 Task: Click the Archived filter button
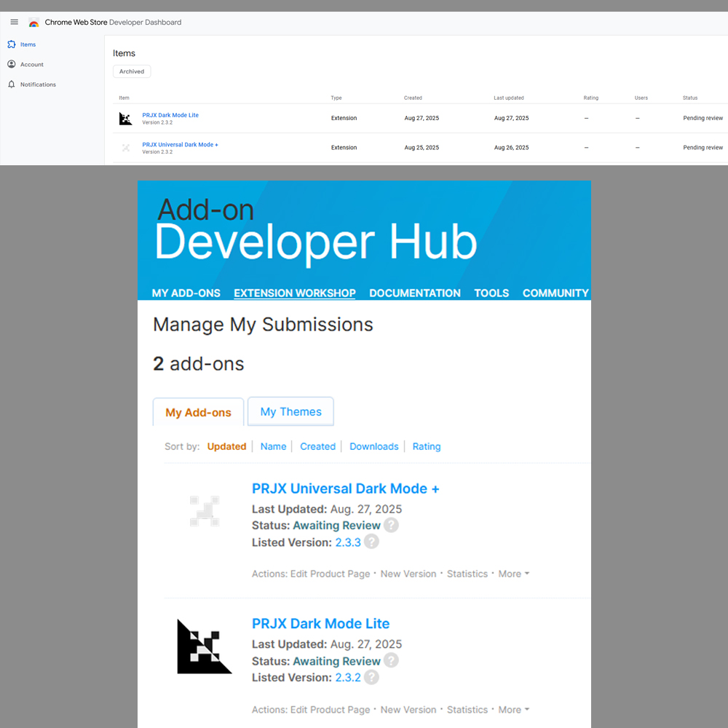132,71
